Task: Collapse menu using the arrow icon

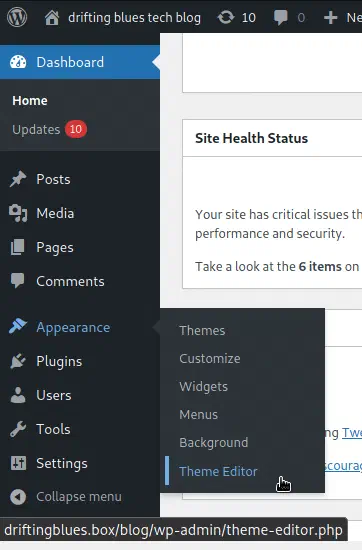Action: 18,497
